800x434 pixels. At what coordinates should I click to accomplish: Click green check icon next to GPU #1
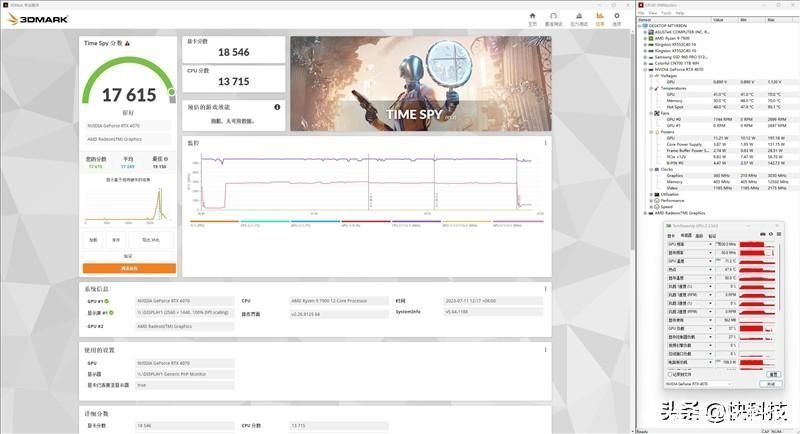(x=107, y=301)
